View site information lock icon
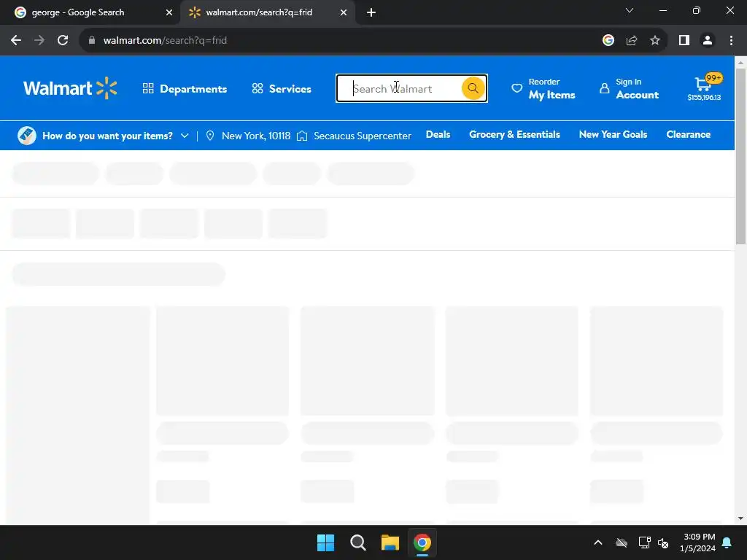 91,41
